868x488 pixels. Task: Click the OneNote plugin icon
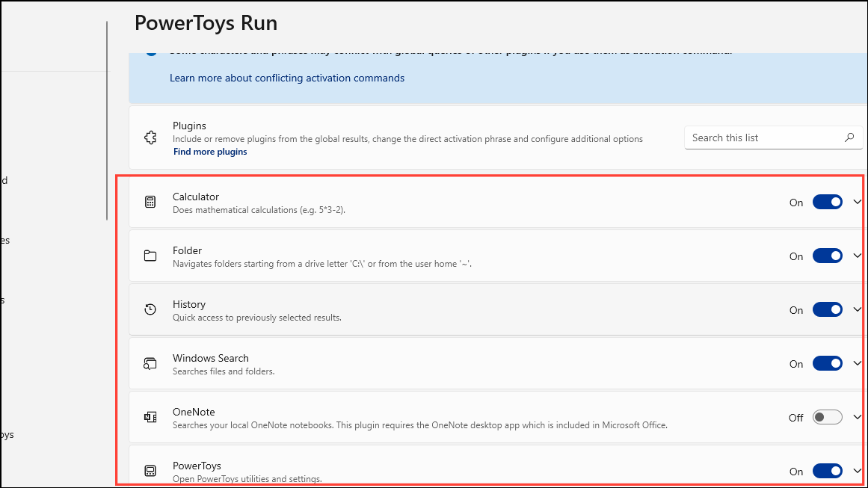150,417
